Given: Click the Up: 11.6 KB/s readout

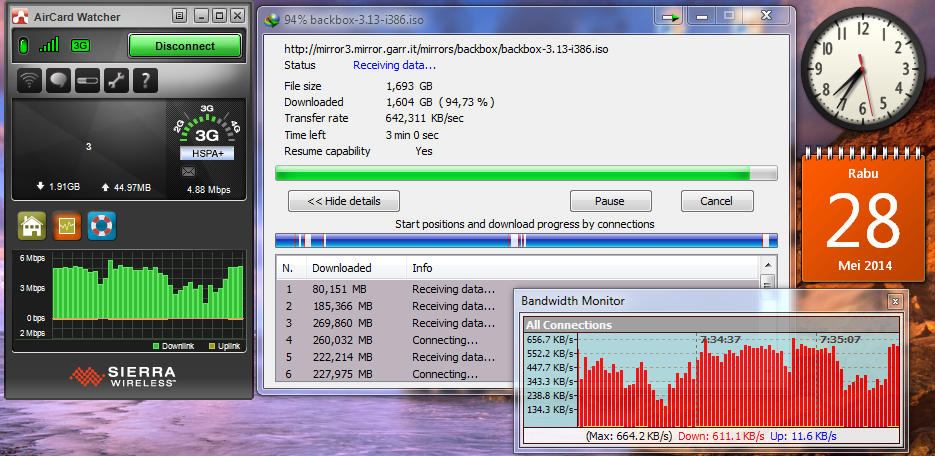Looking at the screenshot, I should click(x=803, y=436).
